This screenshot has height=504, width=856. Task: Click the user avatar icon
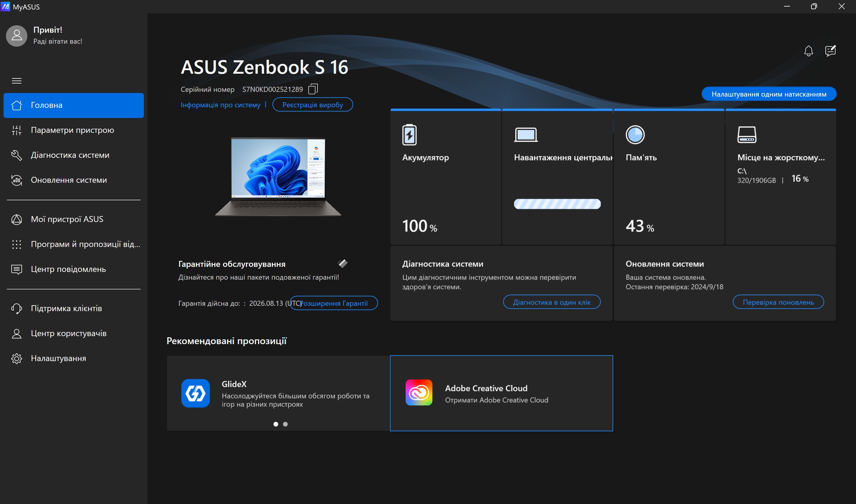click(17, 36)
